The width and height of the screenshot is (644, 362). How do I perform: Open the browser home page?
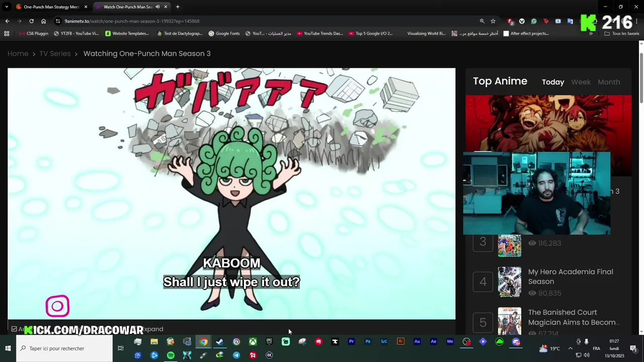[43, 21]
